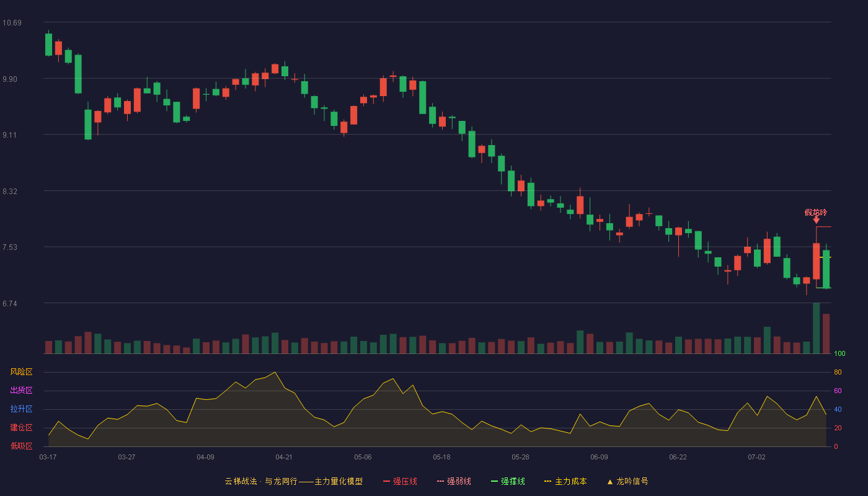Click the tallest volume bar at far right

pos(816,328)
